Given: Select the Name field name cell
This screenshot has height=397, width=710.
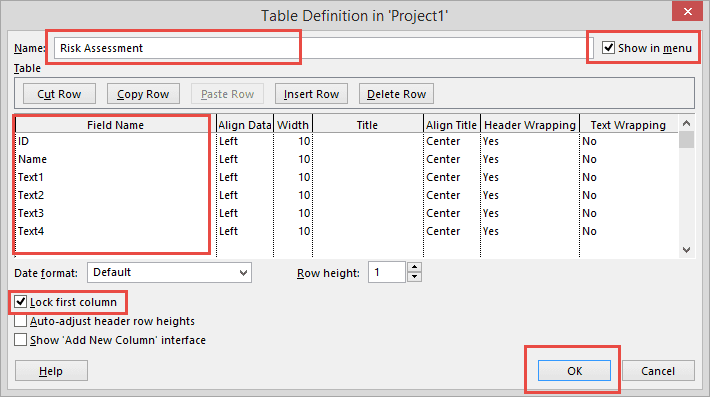Looking at the screenshot, I should pos(115,159).
